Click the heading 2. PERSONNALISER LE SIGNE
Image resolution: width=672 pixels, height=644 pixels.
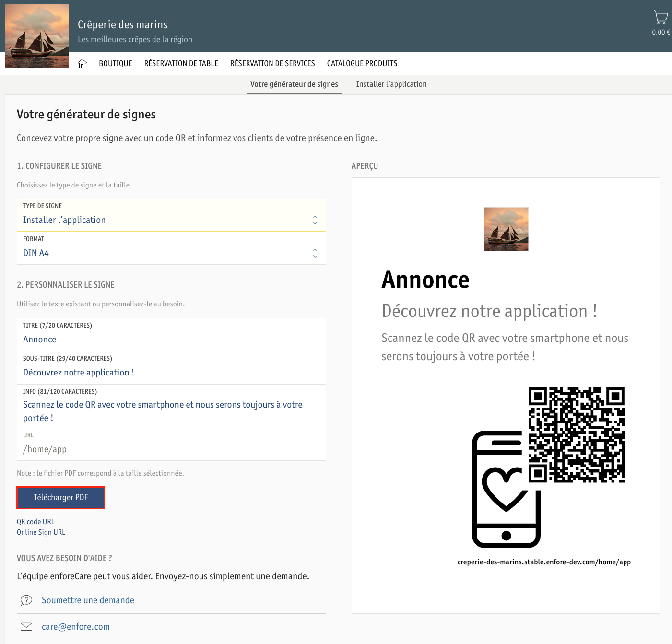click(x=66, y=285)
